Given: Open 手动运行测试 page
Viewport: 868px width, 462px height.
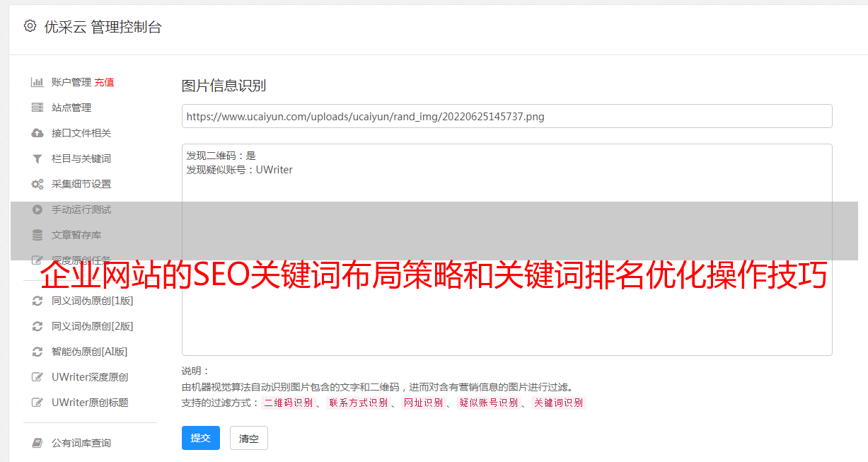Looking at the screenshot, I should (81, 209).
